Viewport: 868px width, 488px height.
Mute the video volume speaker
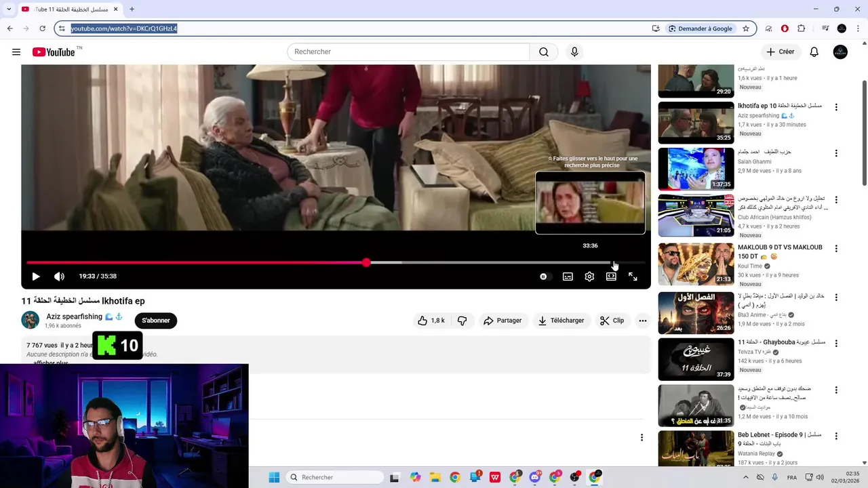click(x=59, y=277)
